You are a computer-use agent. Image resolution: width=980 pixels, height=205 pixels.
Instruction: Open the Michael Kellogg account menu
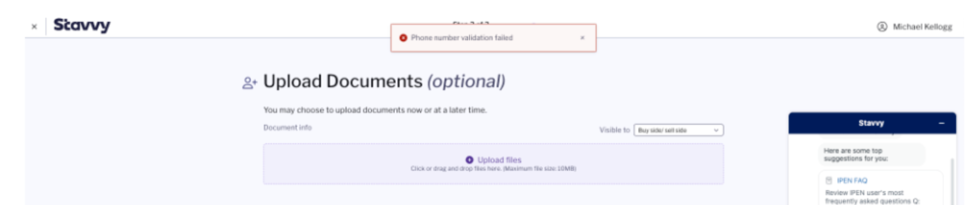915,27
